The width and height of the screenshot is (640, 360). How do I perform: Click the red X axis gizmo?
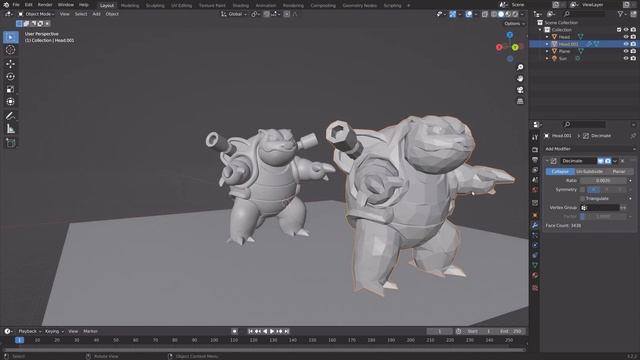[499, 47]
